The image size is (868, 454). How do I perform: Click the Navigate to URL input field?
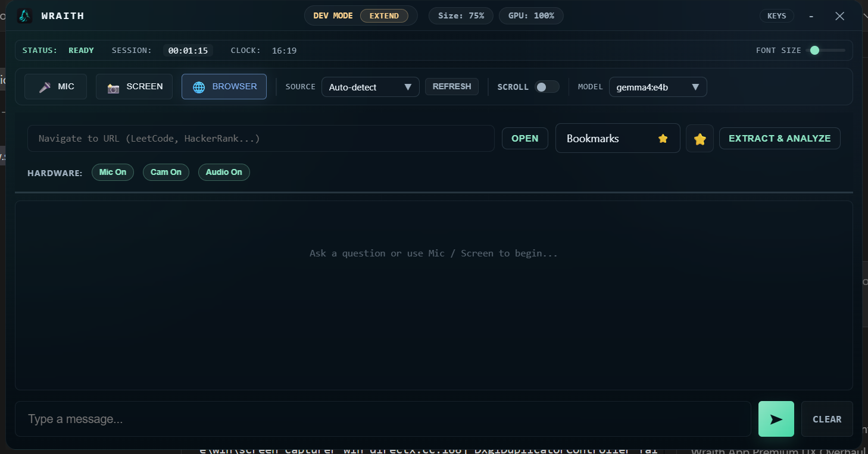click(261, 138)
